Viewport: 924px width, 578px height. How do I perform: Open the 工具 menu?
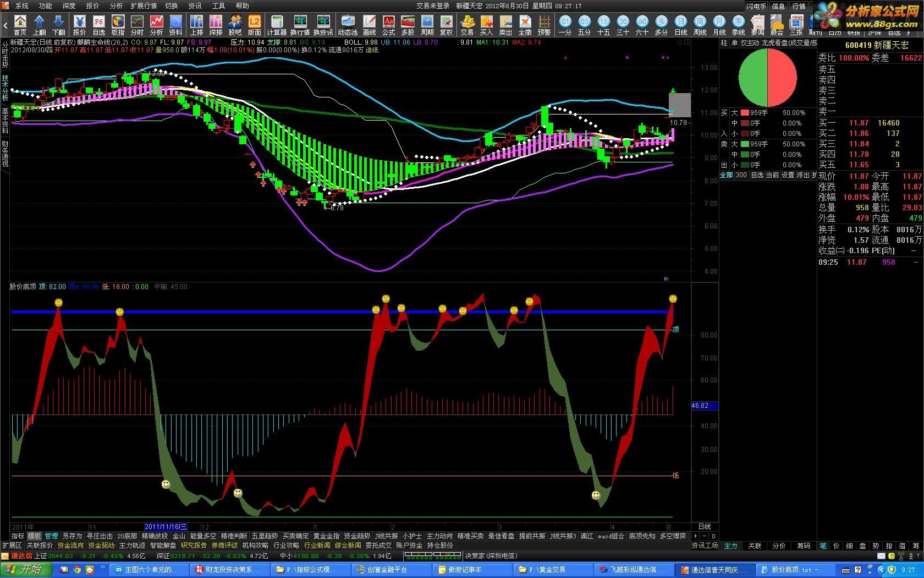[x=218, y=6]
